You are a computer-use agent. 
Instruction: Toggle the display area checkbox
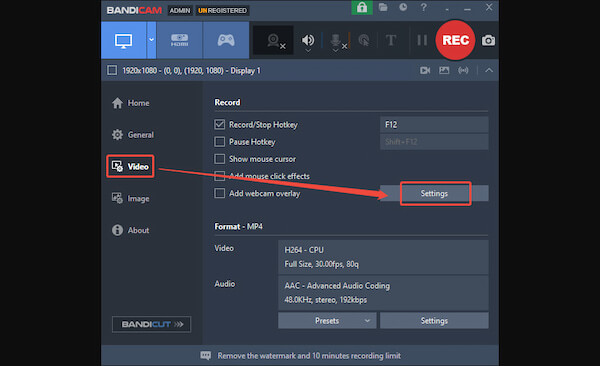pos(112,70)
